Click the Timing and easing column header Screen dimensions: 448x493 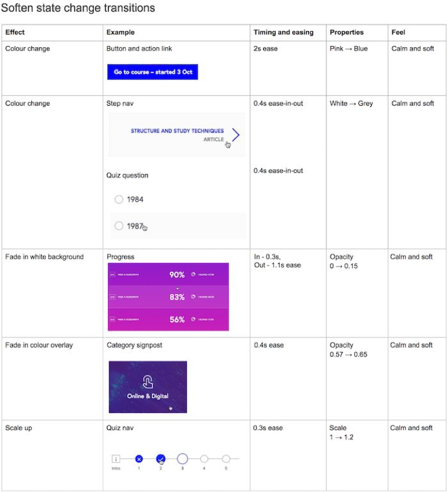283,32
